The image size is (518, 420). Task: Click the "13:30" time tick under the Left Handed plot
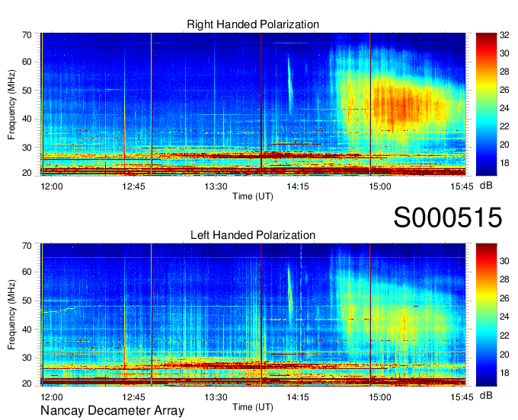pyautogui.click(x=216, y=396)
